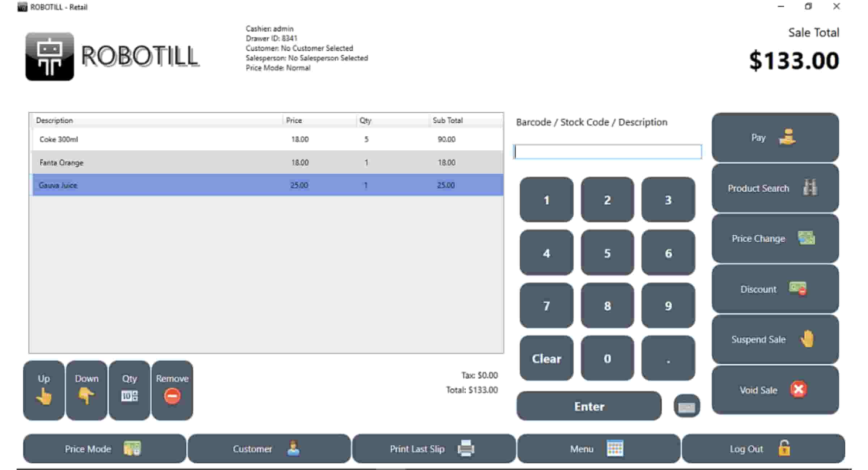Select the Fanta Orange row
This screenshot has height=470, width=868.
(268, 162)
